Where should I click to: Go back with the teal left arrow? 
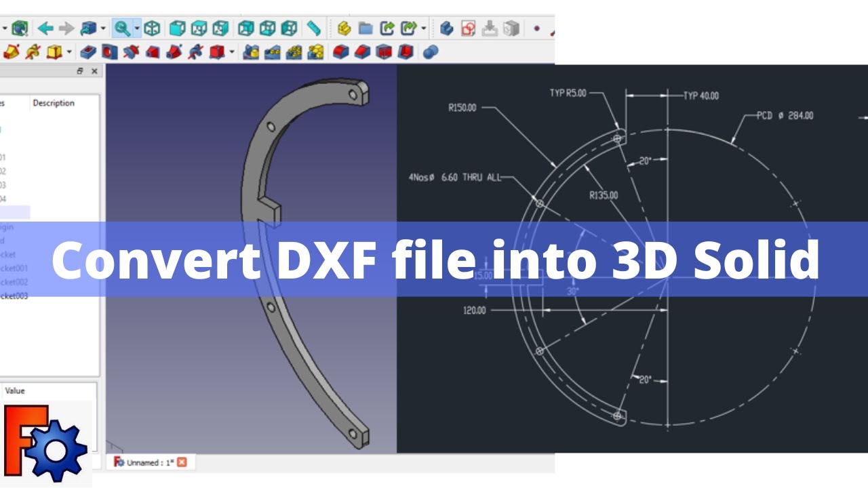pyautogui.click(x=45, y=28)
